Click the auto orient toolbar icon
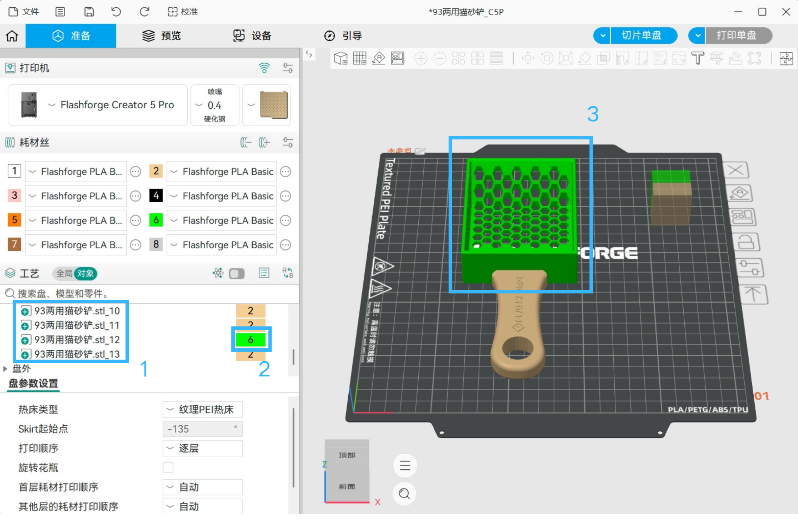Viewport: 798px width, 532px height. coord(379,58)
